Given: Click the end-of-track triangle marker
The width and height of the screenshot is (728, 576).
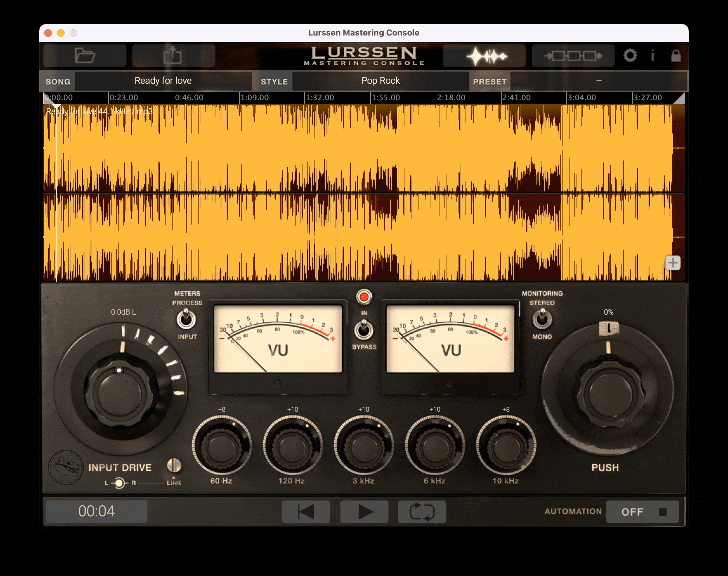Looking at the screenshot, I should tap(680, 99).
